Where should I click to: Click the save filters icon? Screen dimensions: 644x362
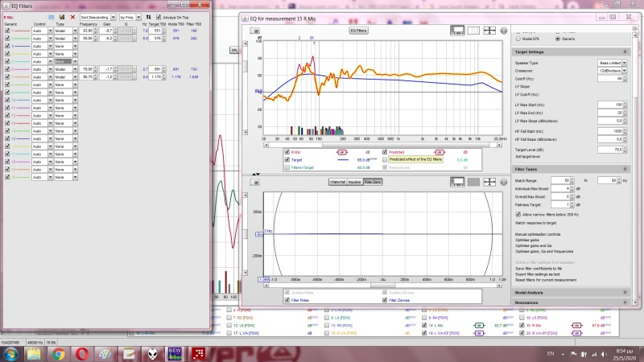coord(62,16)
